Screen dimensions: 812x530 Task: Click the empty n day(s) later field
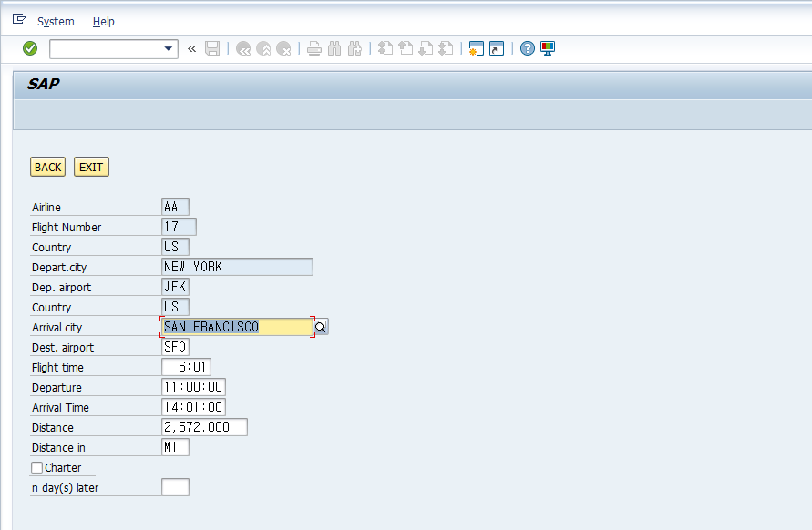click(x=175, y=487)
